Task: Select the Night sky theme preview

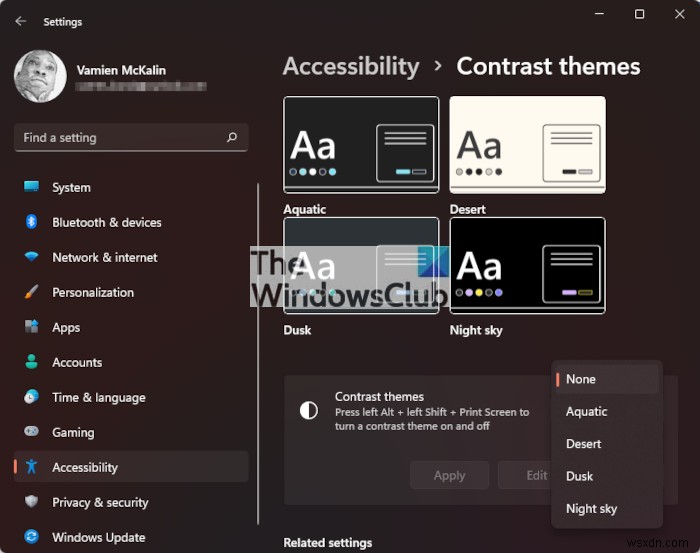Action: pyautogui.click(x=528, y=266)
